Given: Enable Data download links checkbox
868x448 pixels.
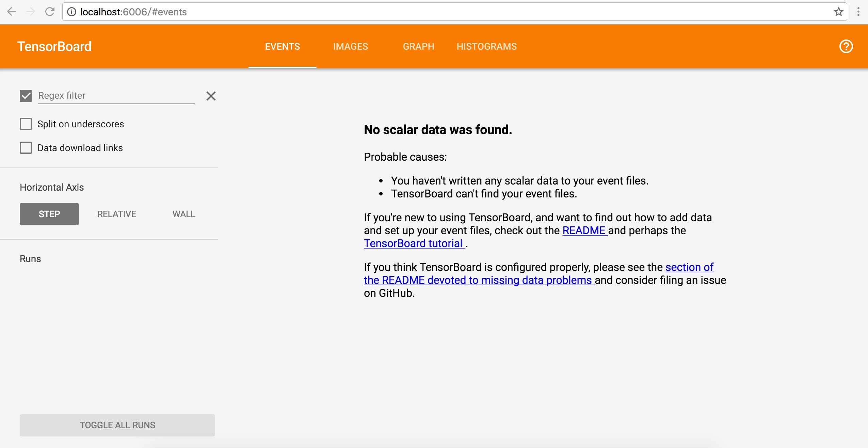Looking at the screenshot, I should click(x=26, y=148).
